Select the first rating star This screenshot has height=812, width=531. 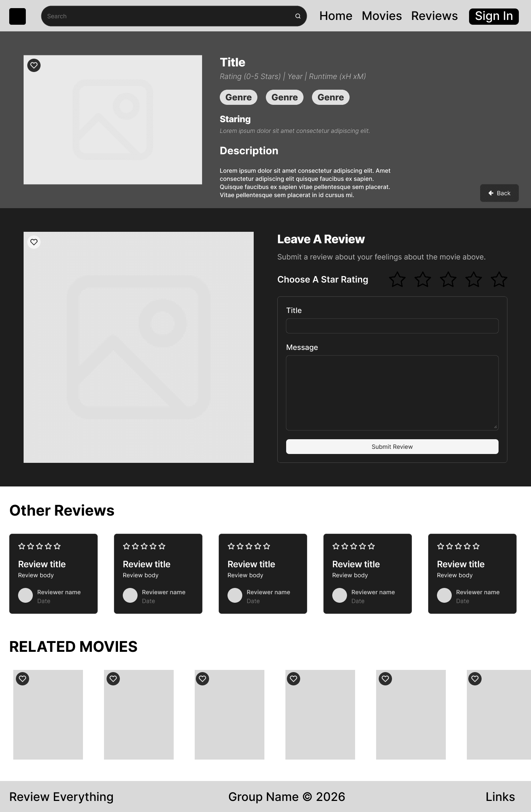(397, 279)
